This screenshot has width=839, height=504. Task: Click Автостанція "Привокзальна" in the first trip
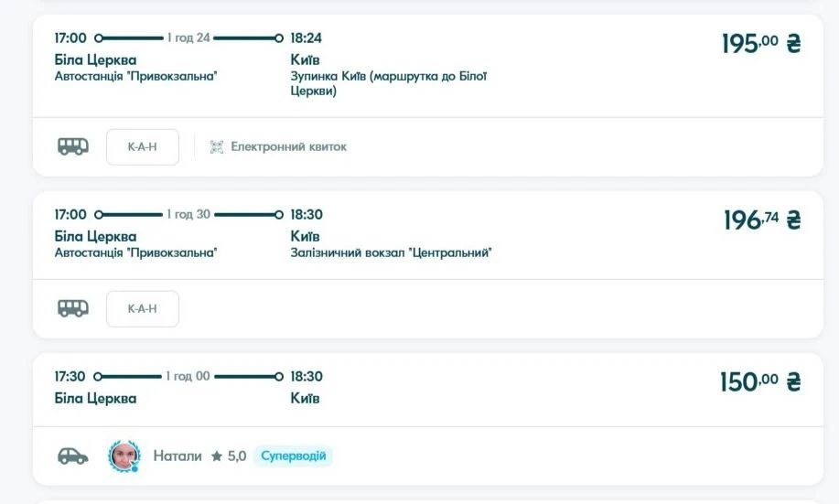click(x=136, y=76)
